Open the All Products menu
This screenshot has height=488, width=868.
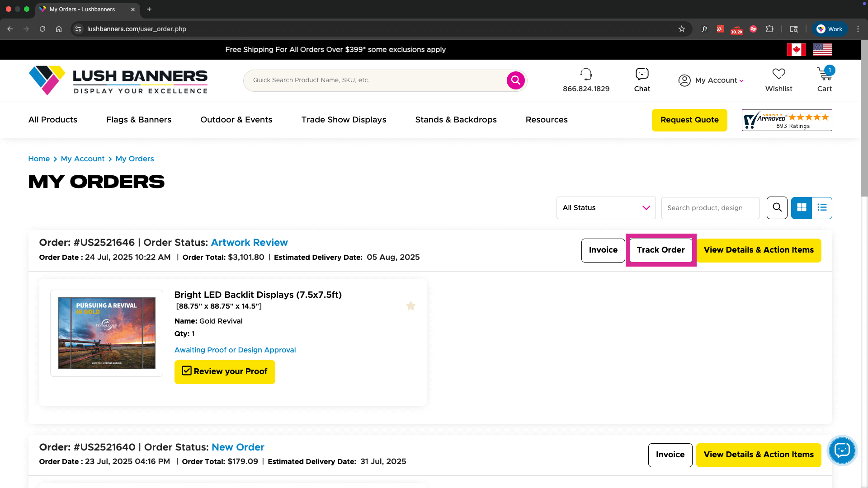tap(52, 120)
